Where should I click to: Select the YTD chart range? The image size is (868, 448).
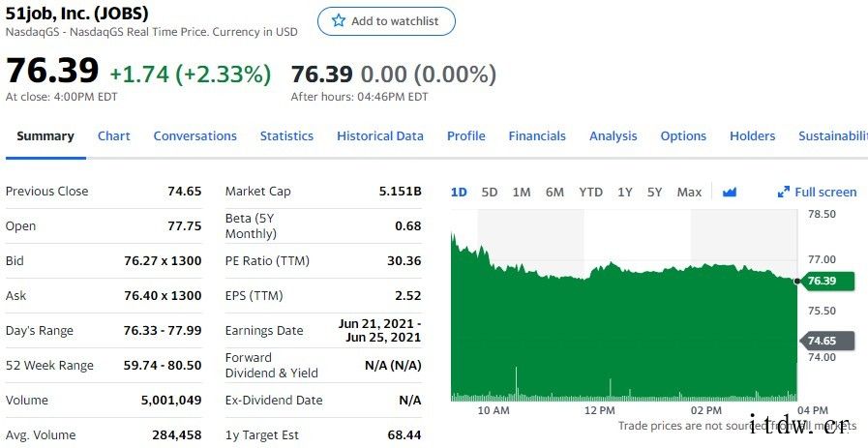[590, 192]
